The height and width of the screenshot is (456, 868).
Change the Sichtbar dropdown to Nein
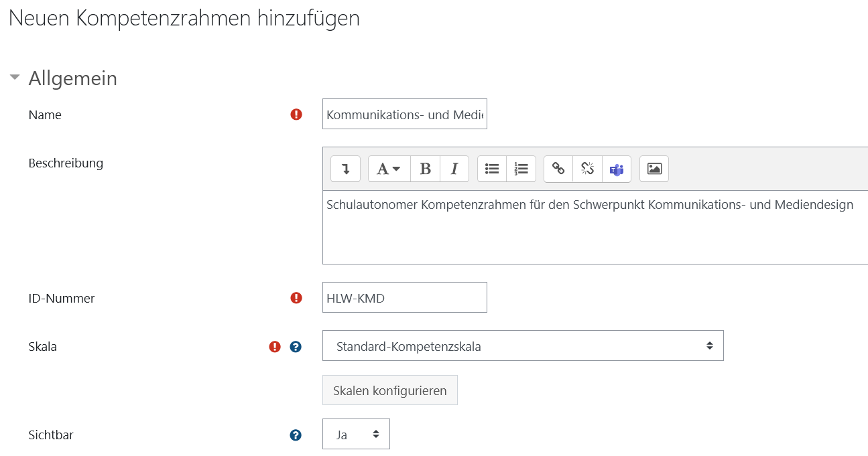click(x=356, y=434)
